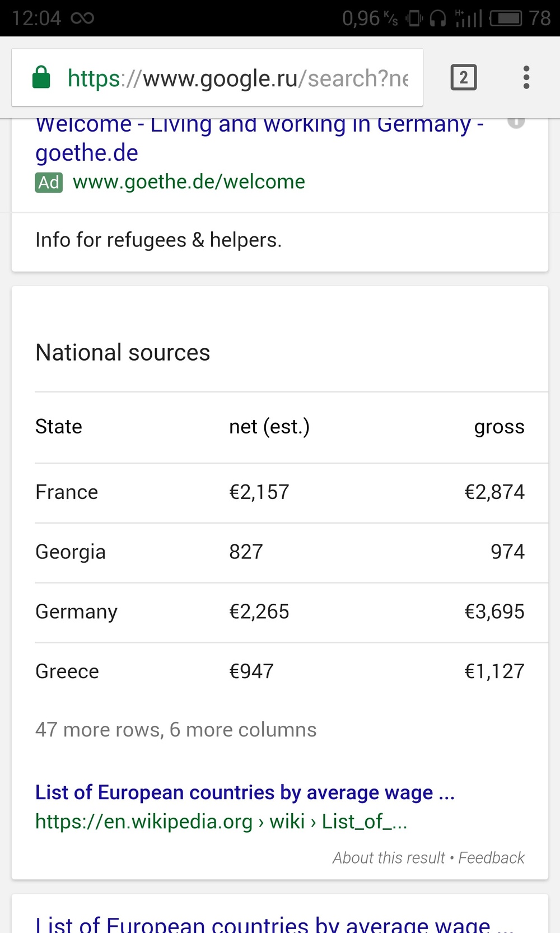
Task: Expand table via "47 more rows, 6 more columns"
Action: 176,730
